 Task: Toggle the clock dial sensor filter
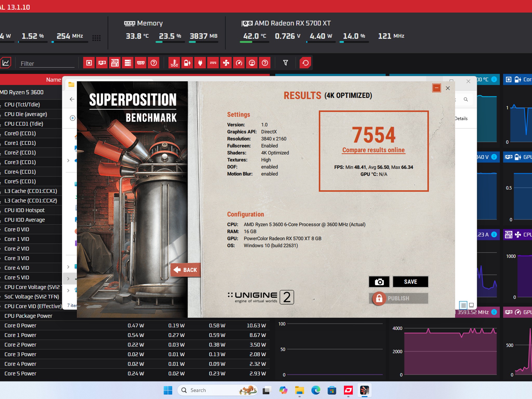pyautogui.click(x=252, y=63)
